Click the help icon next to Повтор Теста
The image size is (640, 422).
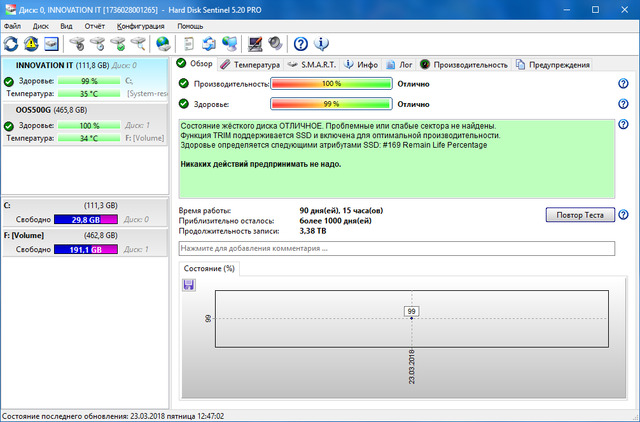623,215
